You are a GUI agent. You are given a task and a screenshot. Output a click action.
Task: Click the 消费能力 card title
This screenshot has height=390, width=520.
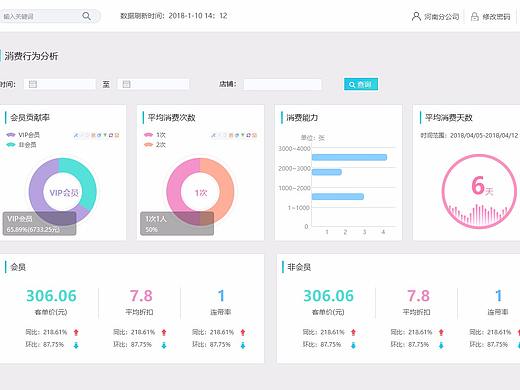[x=302, y=118]
